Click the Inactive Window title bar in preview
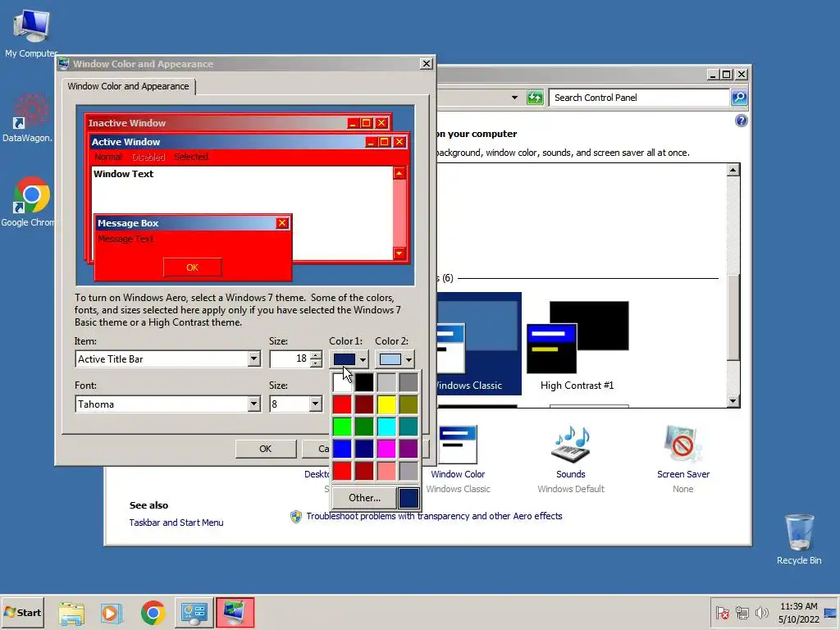This screenshot has width=840, height=630. pyautogui.click(x=238, y=123)
